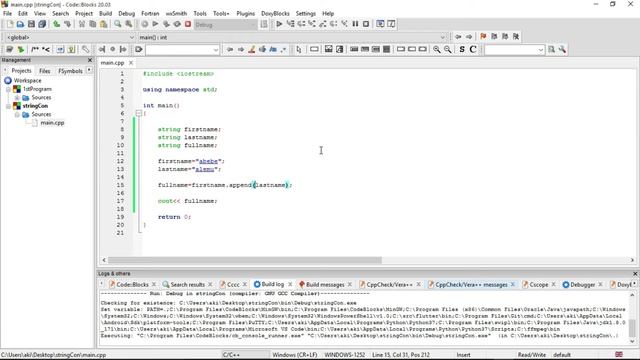This screenshot has width=640, height=360.
Task: Click the Redo icon
Action: (x=67, y=24)
